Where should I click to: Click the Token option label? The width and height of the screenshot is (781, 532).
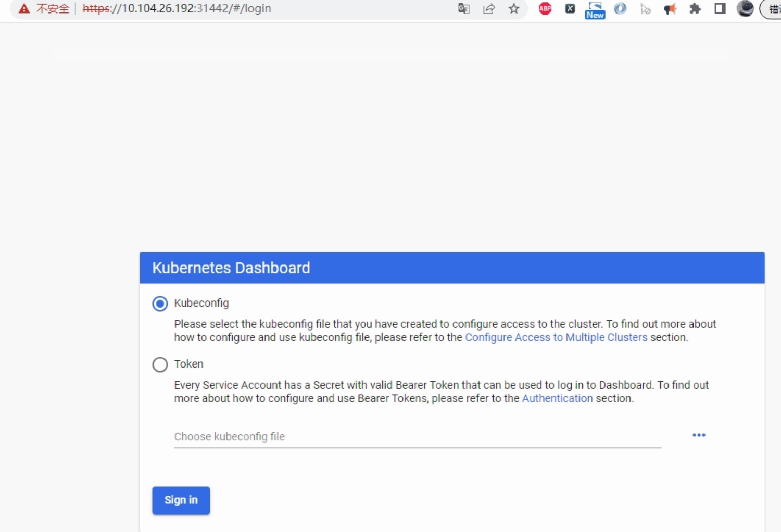click(188, 364)
